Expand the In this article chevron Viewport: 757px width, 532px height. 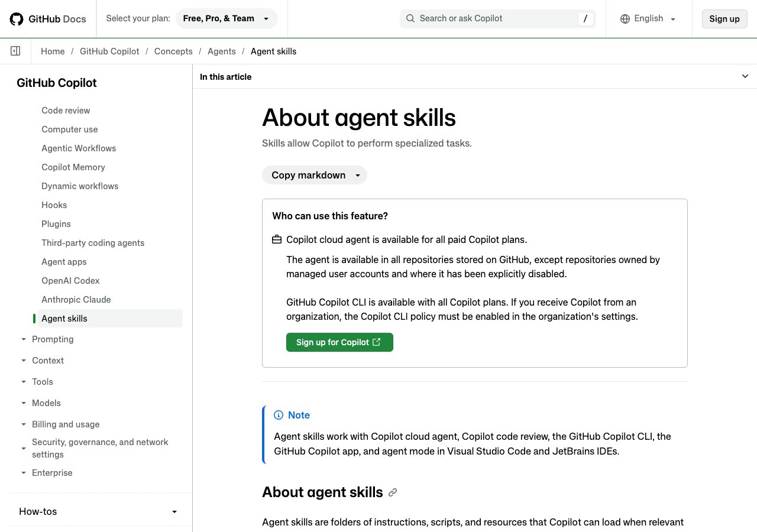(745, 76)
